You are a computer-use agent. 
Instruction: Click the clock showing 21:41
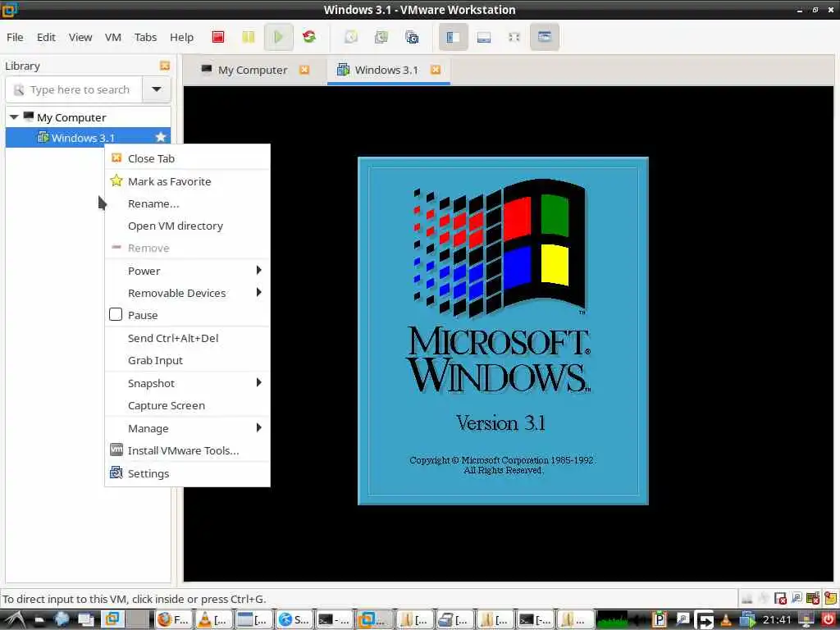[x=777, y=620]
